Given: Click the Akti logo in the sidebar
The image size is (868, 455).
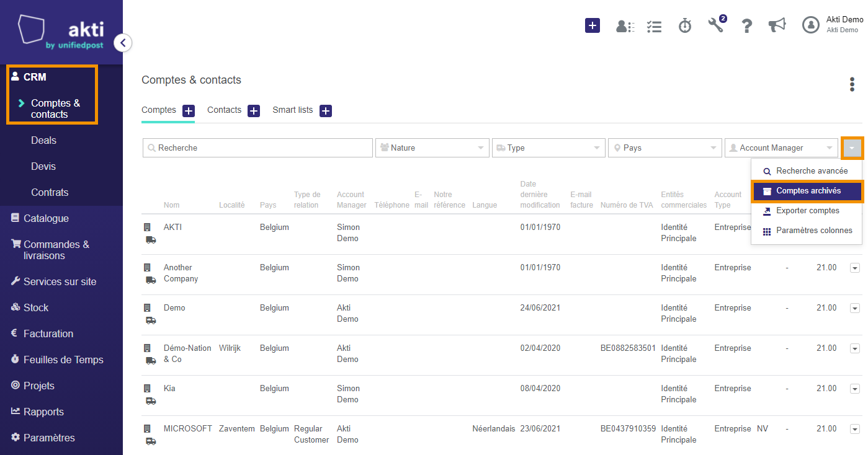Looking at the screenshot, I should [x=61, y=33].
